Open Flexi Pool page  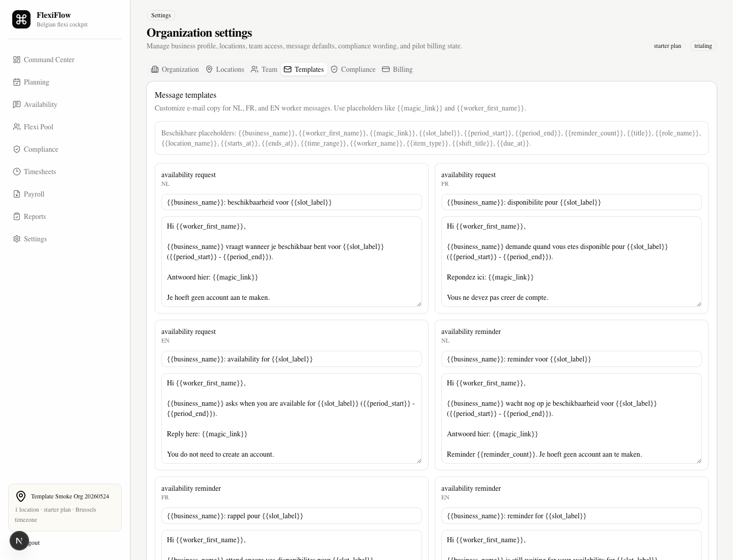pyautogui.click(x=33, y=127)
